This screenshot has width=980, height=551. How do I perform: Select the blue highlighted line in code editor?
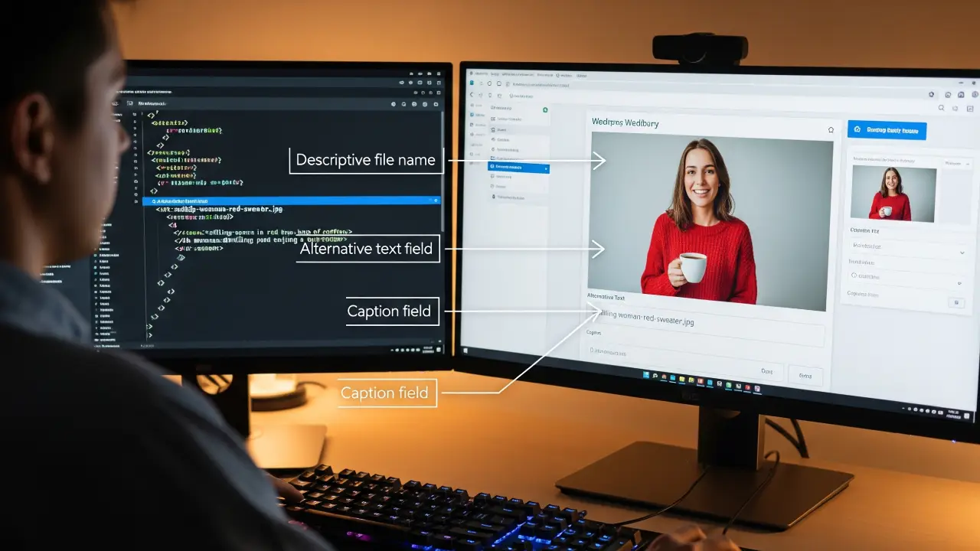click(x=291, y=201)
